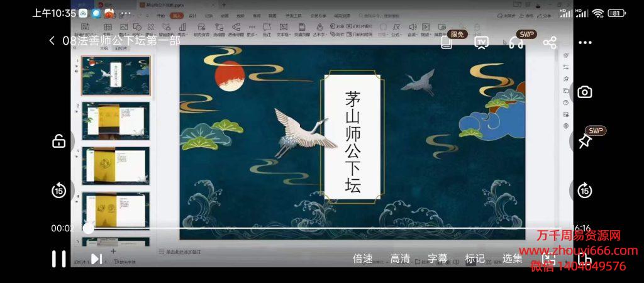
Task: Tap the screen lock icon
Action: pyautogui.click(x=59, y=141)
